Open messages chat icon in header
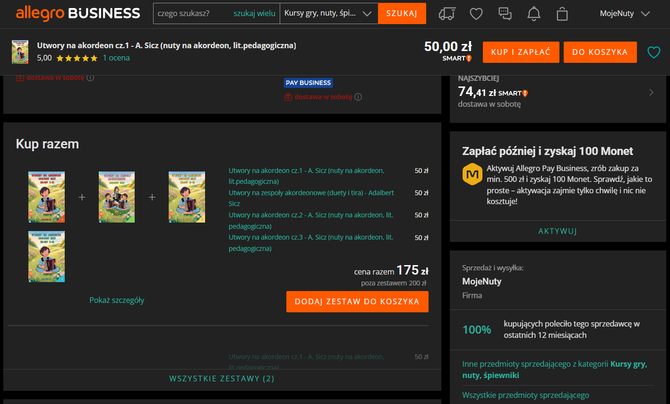Viewport: 670px width, 404px height. [x=505, y=14]
